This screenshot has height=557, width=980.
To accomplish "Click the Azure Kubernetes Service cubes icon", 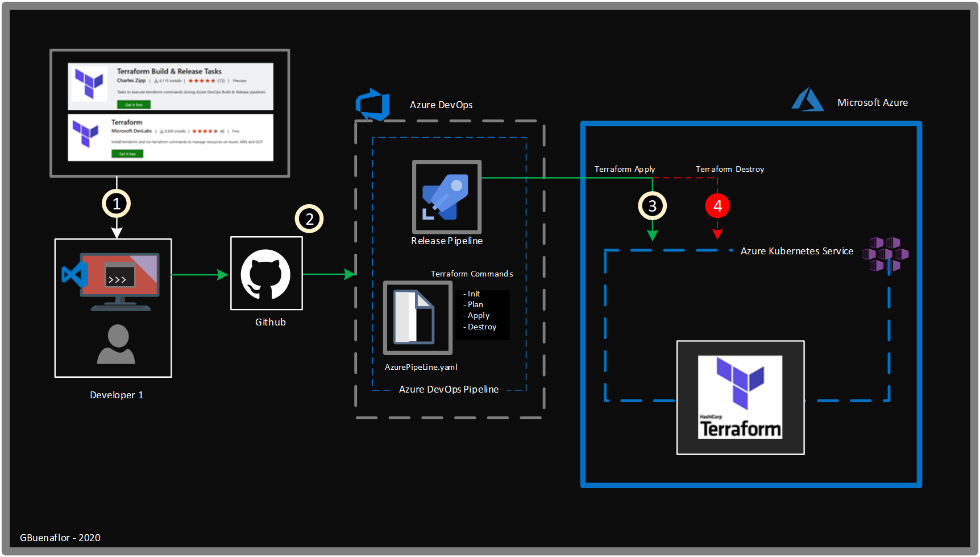I will tap(885, 254).
